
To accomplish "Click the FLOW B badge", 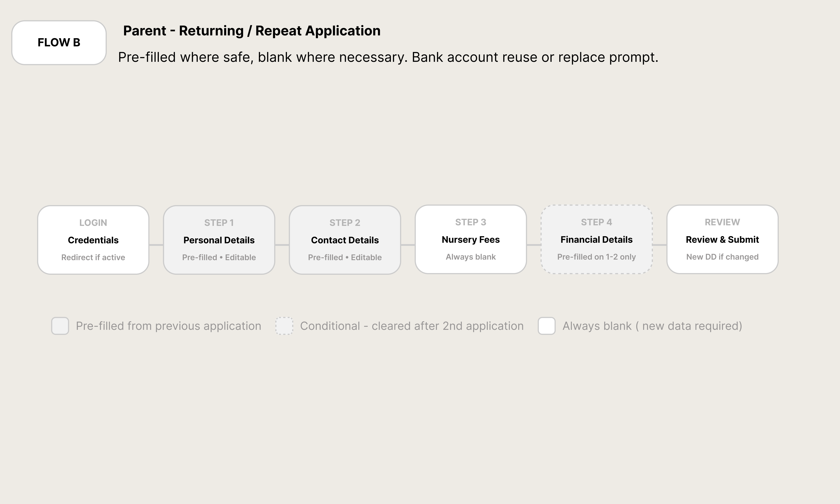I will pos(59,43).
